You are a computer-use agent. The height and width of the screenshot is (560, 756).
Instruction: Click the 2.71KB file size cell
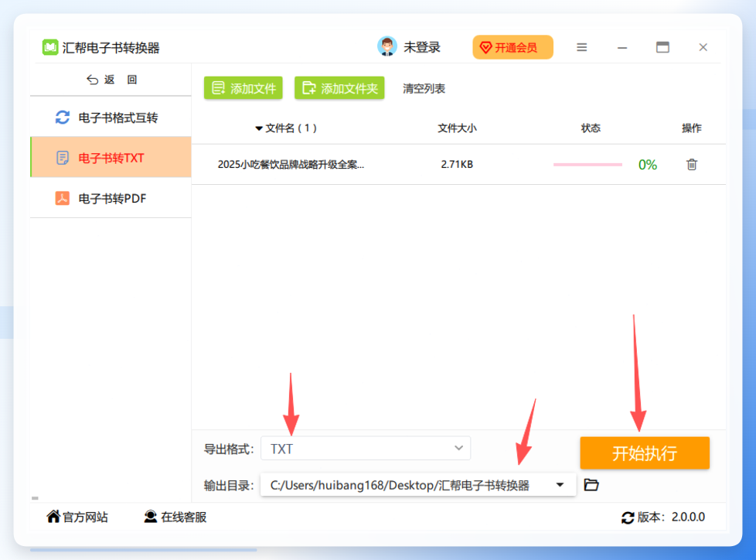pos(457,165)
